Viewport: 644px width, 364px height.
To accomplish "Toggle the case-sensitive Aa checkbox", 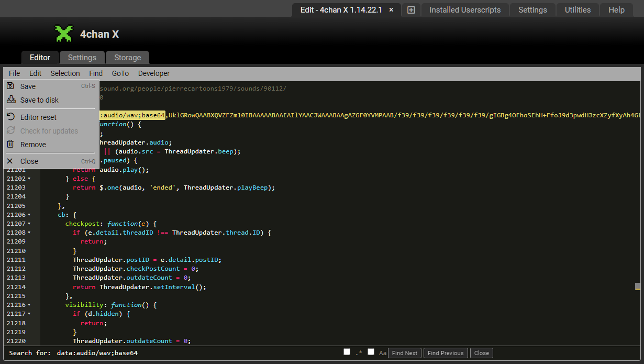I will tap(371, 352).
